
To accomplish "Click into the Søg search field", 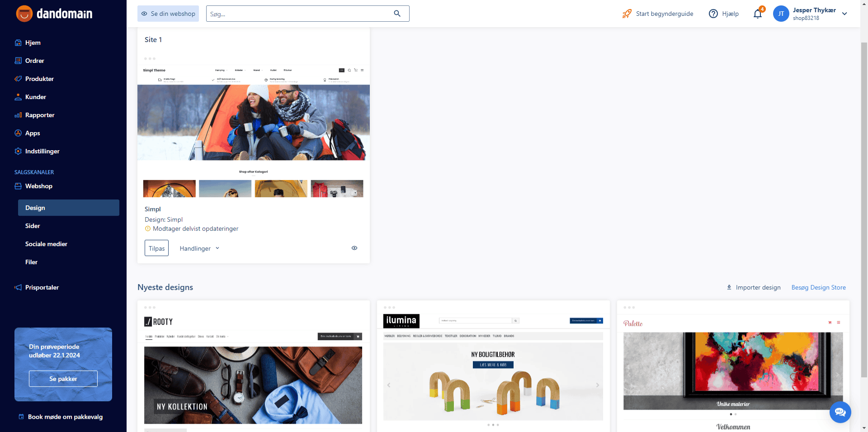I will tap(298, 14).
